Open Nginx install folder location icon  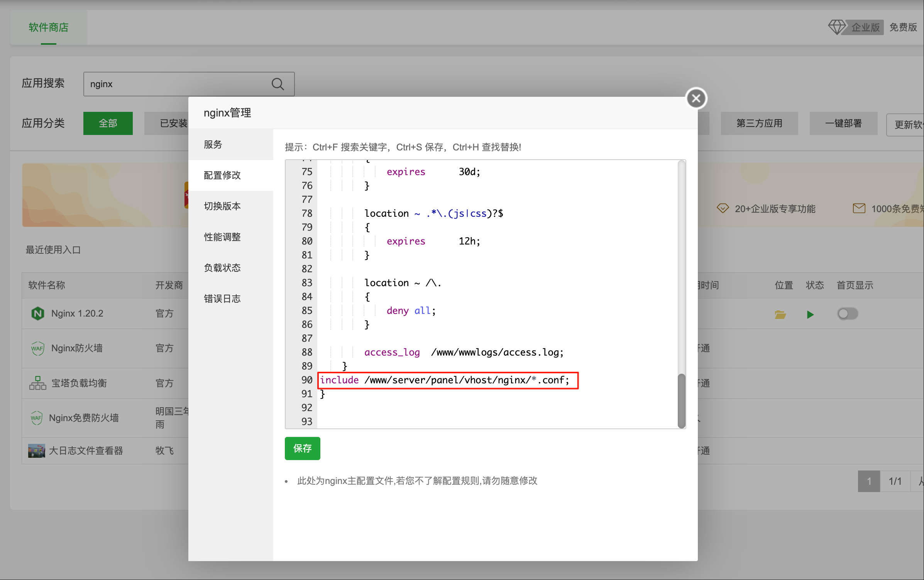pyautogui.click(x=780, y=314)
